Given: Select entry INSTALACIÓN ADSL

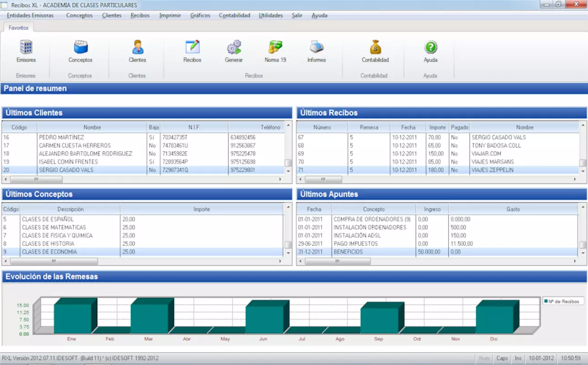Looking at the screenshot, I should pyautogui.click(x=438, y=236).
